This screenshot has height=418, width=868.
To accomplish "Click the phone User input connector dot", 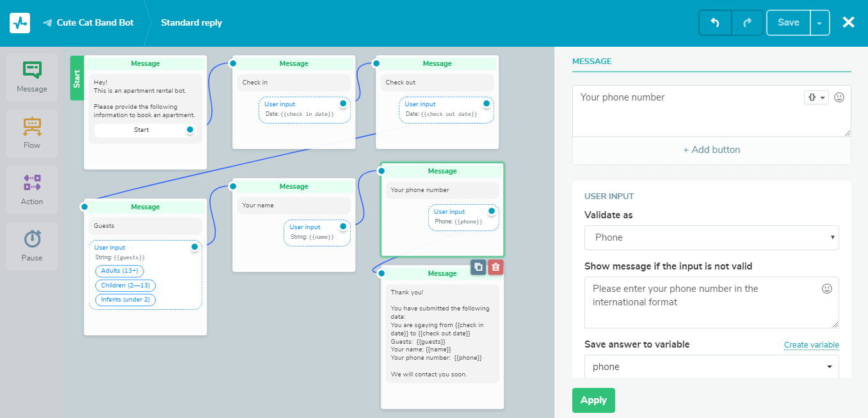I will click(492, 211).
